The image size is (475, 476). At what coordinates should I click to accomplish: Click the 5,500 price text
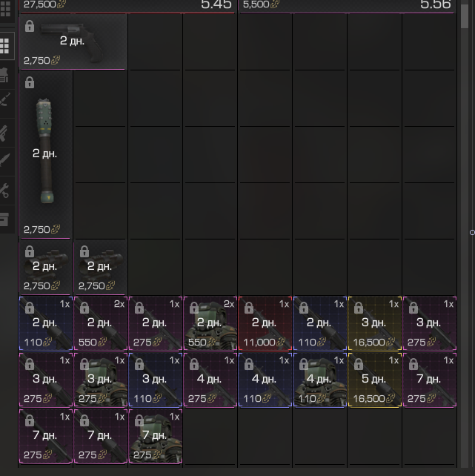256,4
